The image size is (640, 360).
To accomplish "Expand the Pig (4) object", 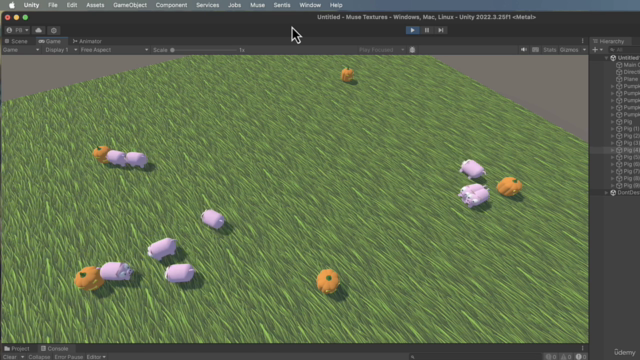I will (612, 150).
